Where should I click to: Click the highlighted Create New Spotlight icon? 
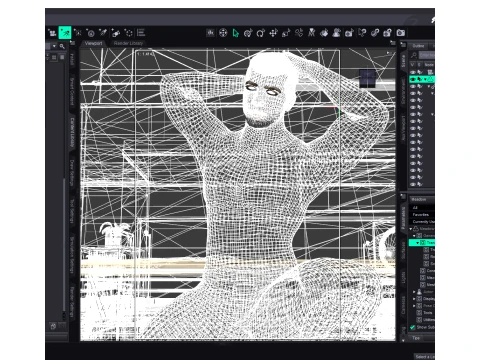65,33
